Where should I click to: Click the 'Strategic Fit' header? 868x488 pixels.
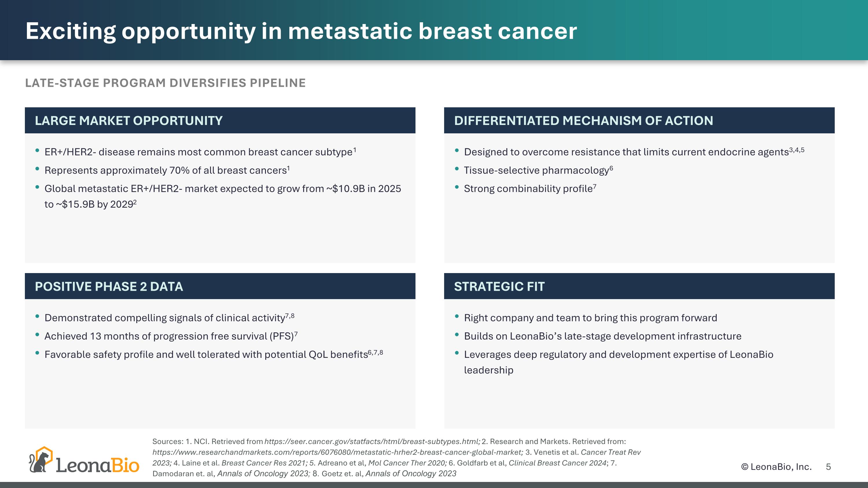coord(499,286)
